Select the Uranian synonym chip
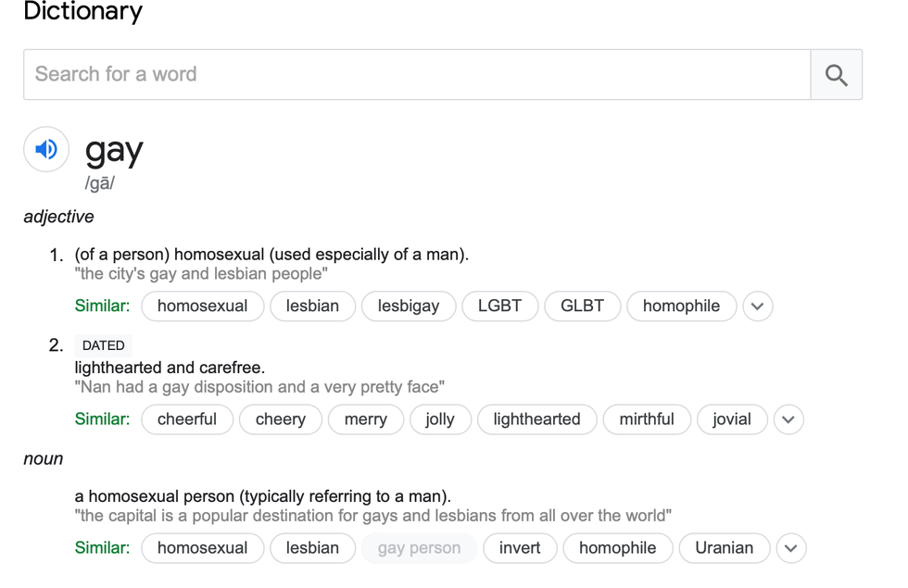The image size is (908, 588). point(724,548)
